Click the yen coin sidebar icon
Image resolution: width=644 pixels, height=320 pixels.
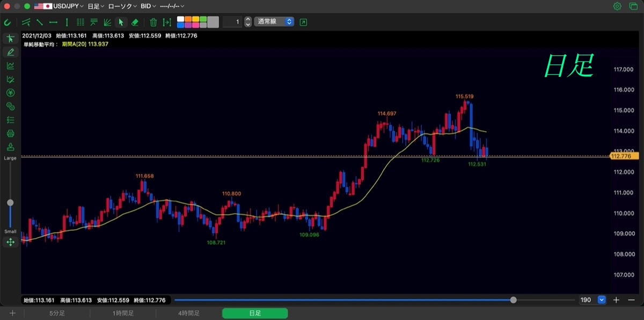click(10, 93)
